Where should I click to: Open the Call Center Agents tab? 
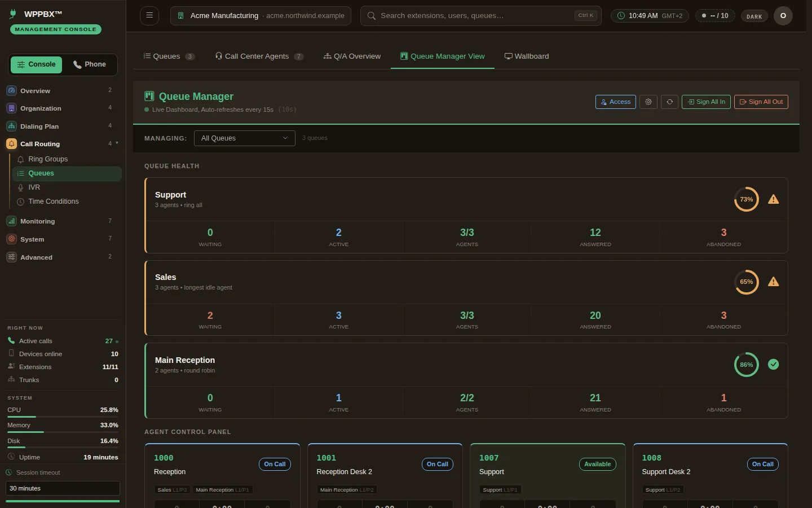click(259, 56)
